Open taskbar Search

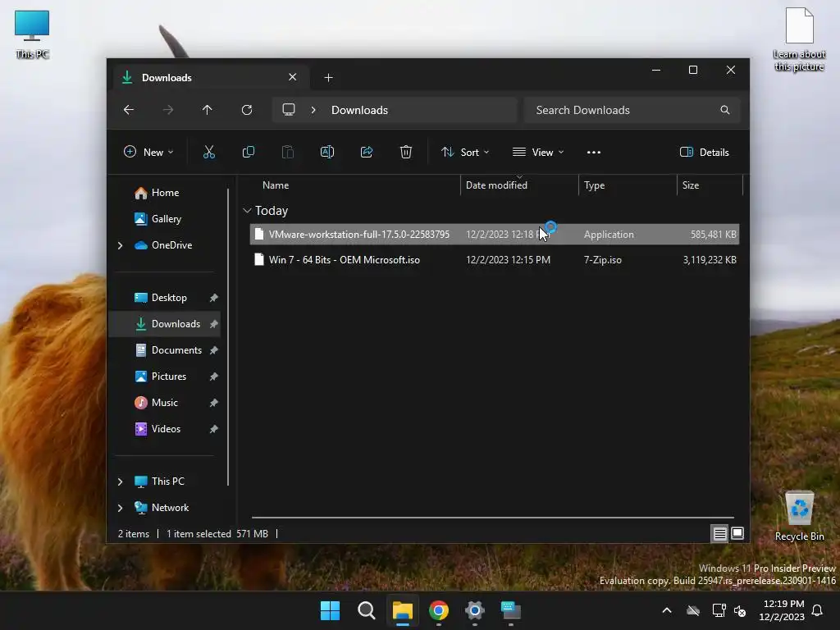coord(367,610)
